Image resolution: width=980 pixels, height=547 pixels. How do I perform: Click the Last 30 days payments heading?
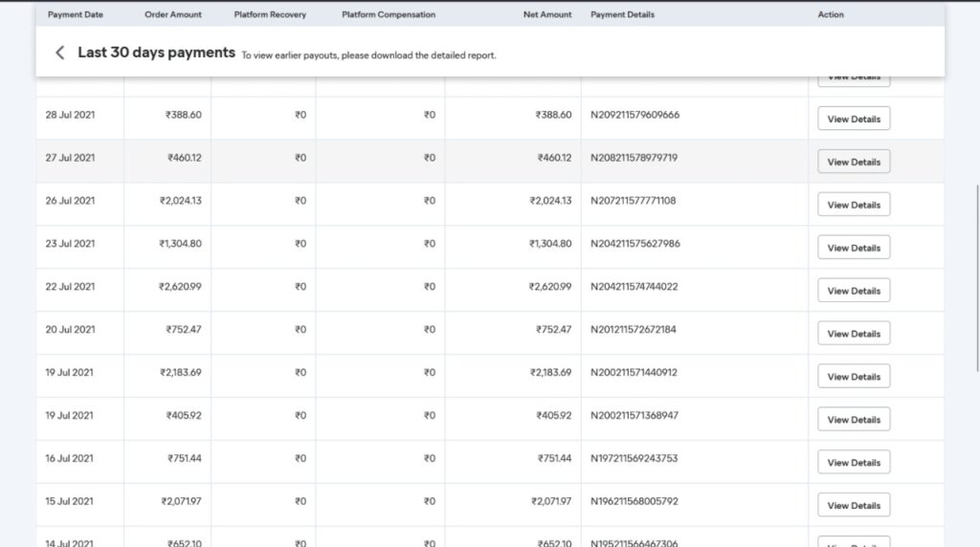coord(156,54)
